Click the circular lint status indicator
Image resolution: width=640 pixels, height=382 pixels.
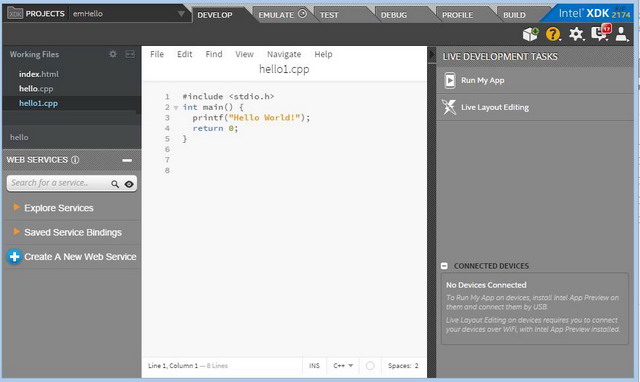coord(370,366)
